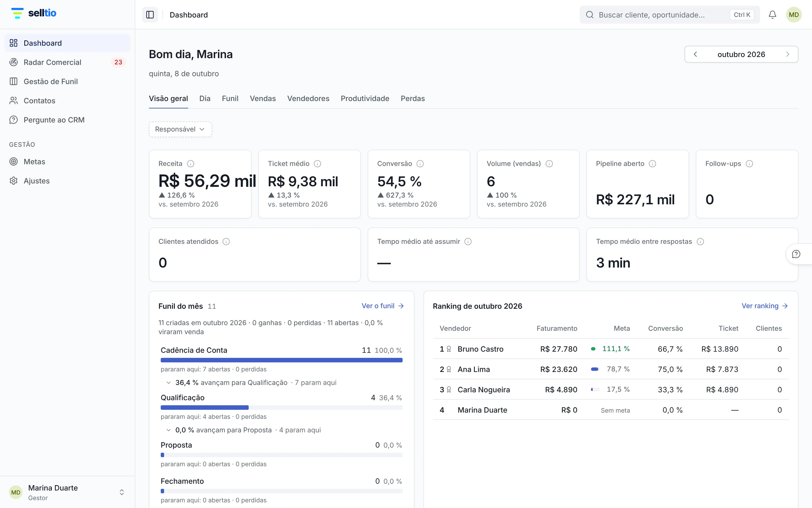This screenshot has width=812, height=508.
Task: Click the Ver ranking link
Action: (765, 306)
